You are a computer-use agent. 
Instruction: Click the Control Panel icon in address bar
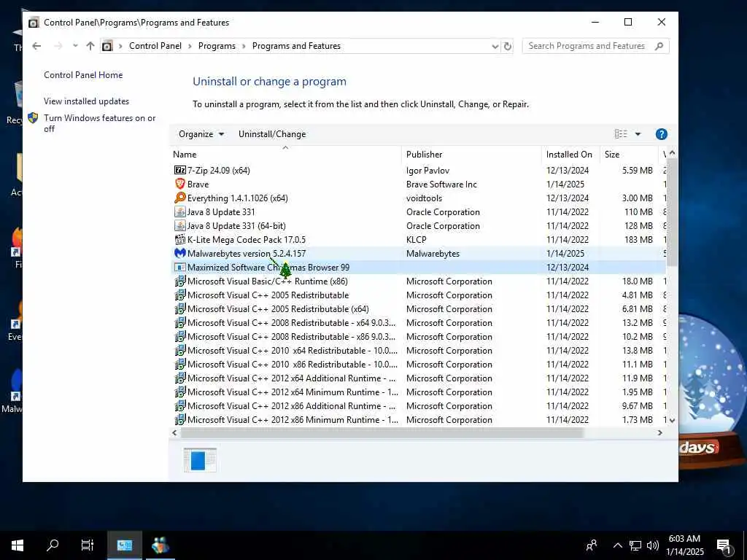(107, 46)
